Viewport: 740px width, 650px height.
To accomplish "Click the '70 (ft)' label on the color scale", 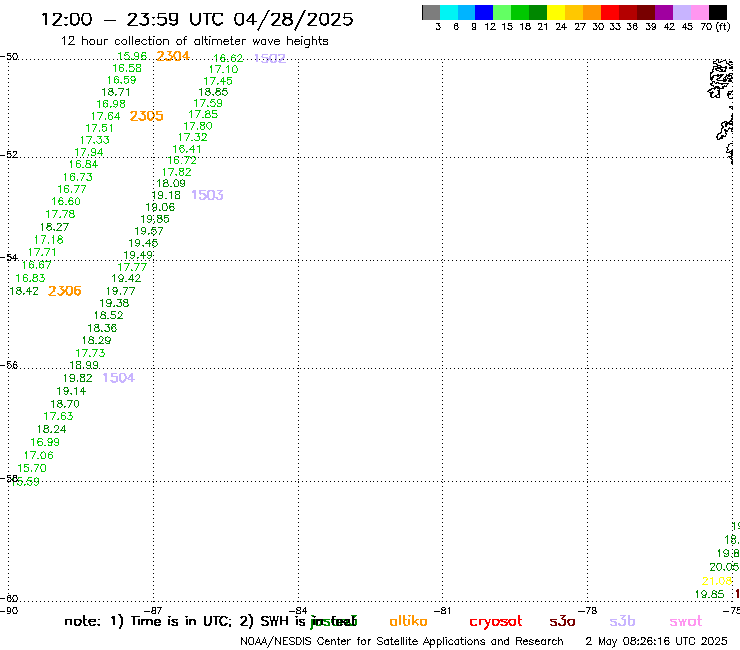I will [x=715, y=26].
